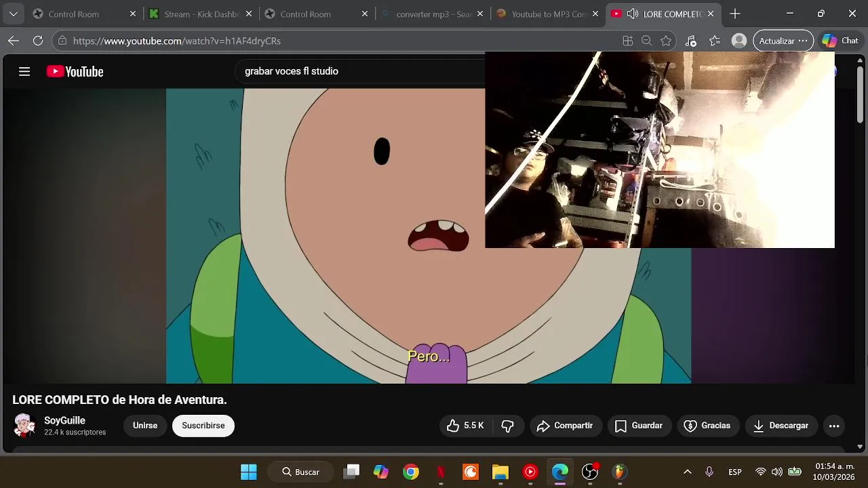Change the ESP input language
868x488 pixels.
[735, 472]
